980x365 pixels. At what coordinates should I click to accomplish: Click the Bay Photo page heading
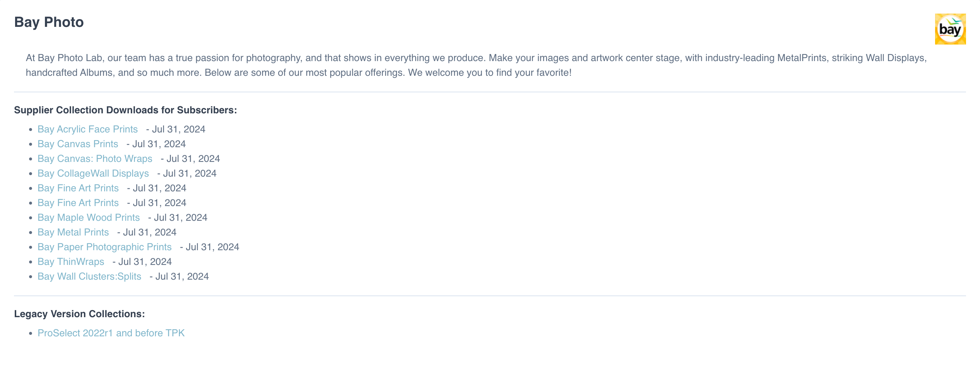pyautogui.click(x=49, y=22)
